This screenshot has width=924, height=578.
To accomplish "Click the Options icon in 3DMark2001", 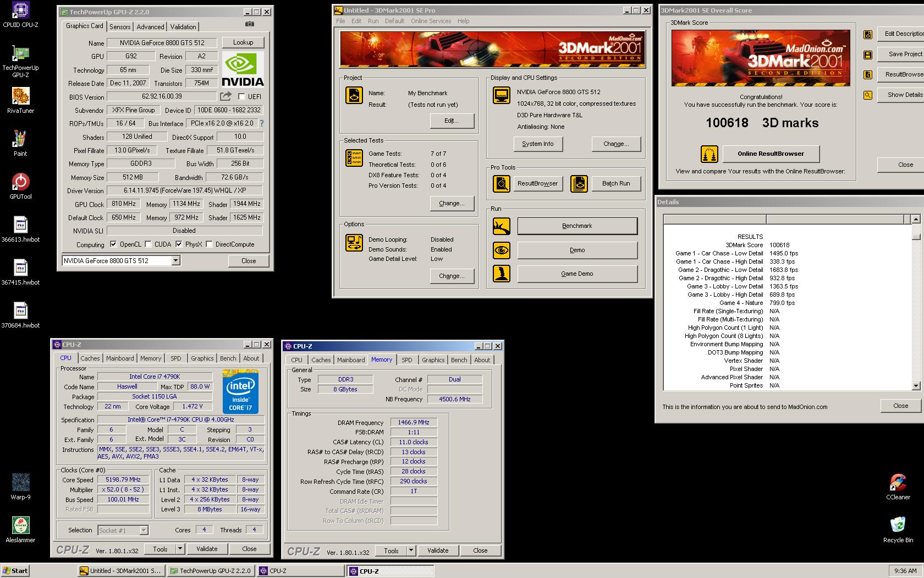I will (354, 242).
